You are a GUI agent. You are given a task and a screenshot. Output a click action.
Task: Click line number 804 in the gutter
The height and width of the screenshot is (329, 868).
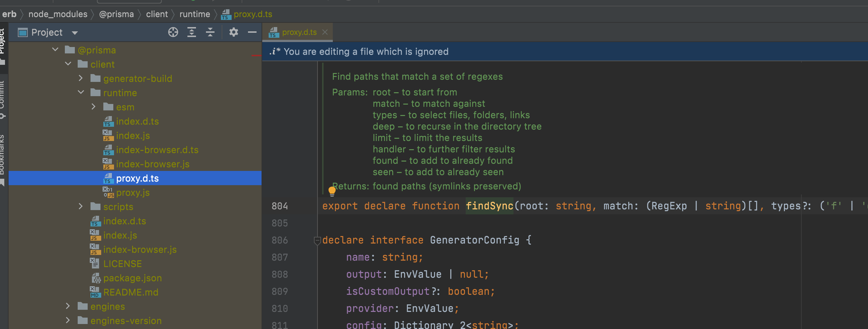[x=280, y=206]
